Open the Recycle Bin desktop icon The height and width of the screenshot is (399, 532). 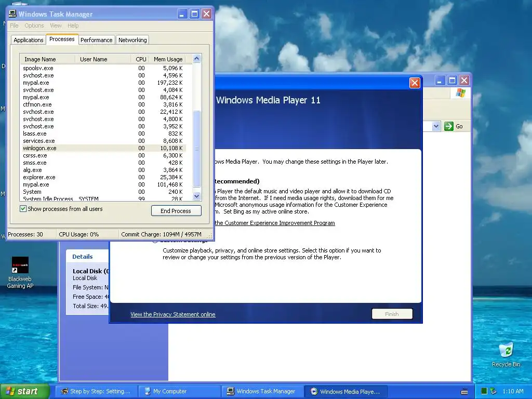(506, 355)
